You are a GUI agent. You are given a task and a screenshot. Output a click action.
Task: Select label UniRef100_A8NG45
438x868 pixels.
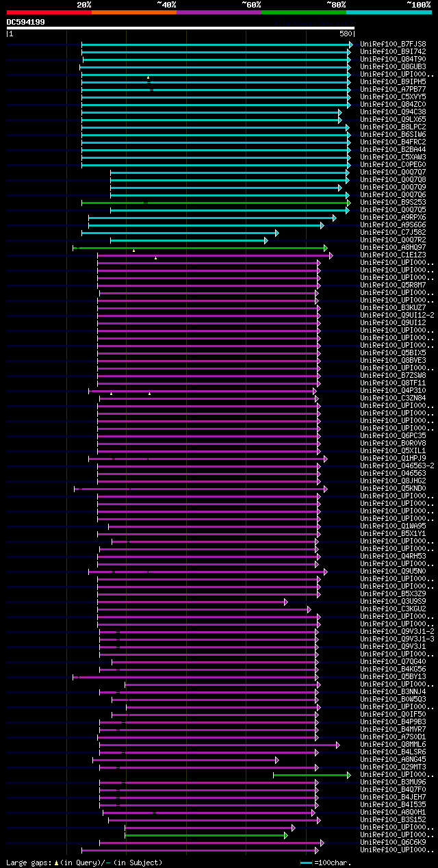393,759
